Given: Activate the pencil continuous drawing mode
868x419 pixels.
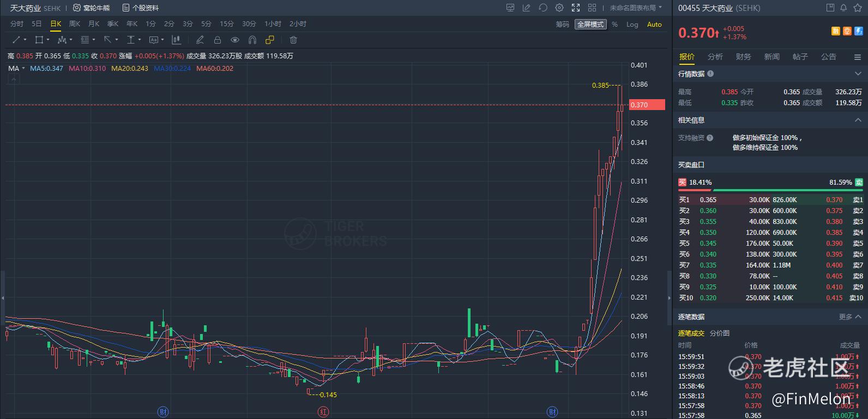Looking at the screenshot, I should pos(200,40).
